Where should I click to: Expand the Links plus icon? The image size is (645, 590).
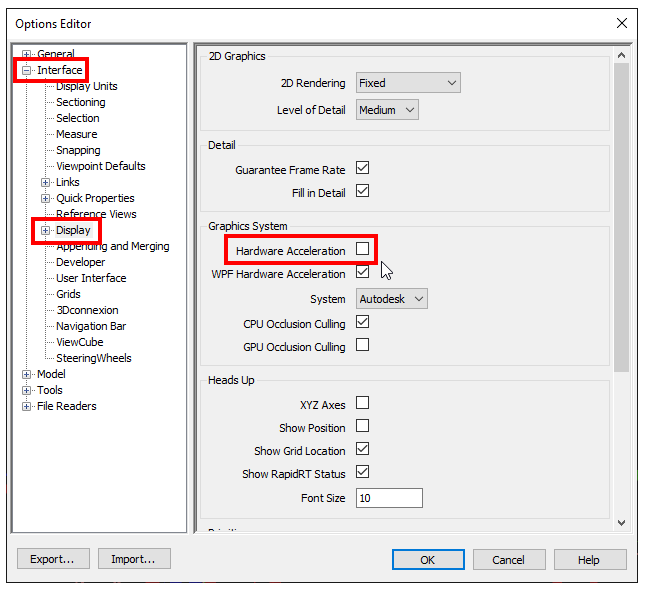tap(46, 182)
